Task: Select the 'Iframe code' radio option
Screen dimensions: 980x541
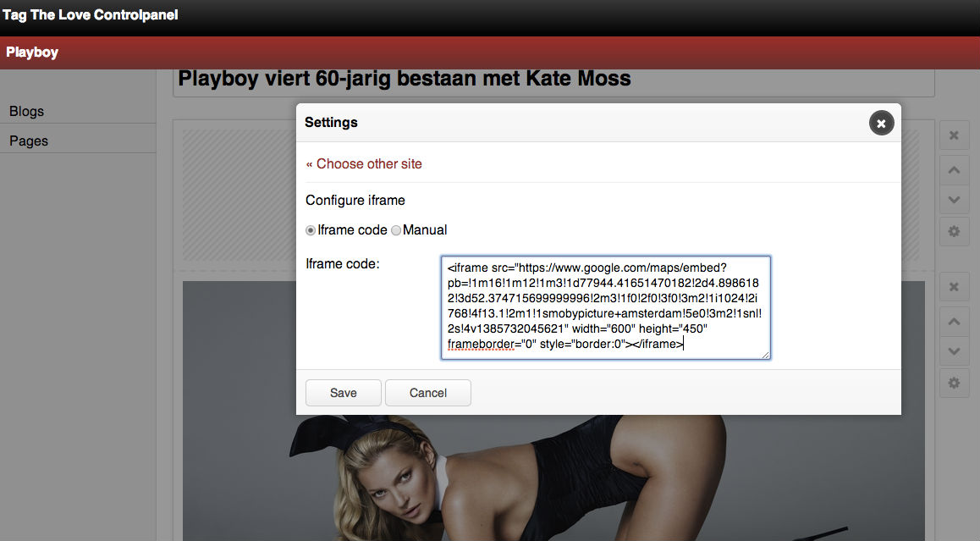Action: tap(311, 230)
